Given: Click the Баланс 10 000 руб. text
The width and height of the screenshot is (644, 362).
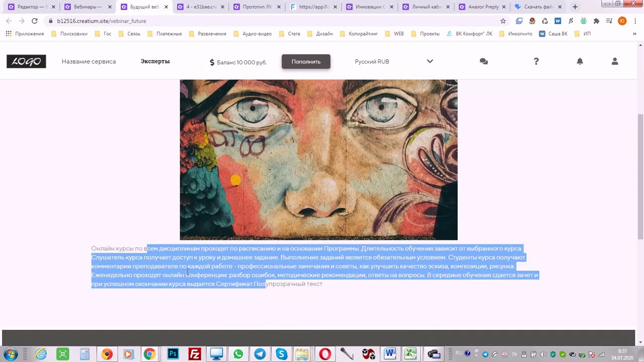Looking at the screenshot, I should pyautogui.click(x=242, y=62).
